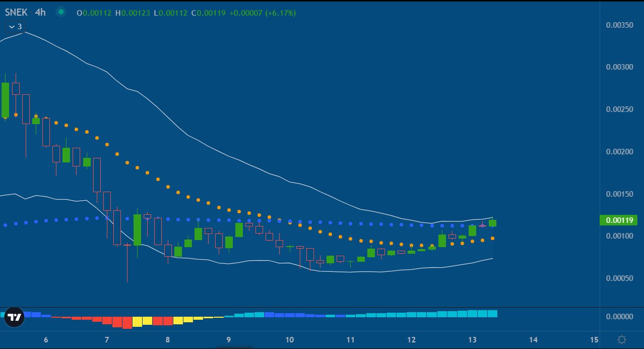This screenshot has width=644, height=349.
Task: Click date label 6 on time axis
Action: (46, 339)
